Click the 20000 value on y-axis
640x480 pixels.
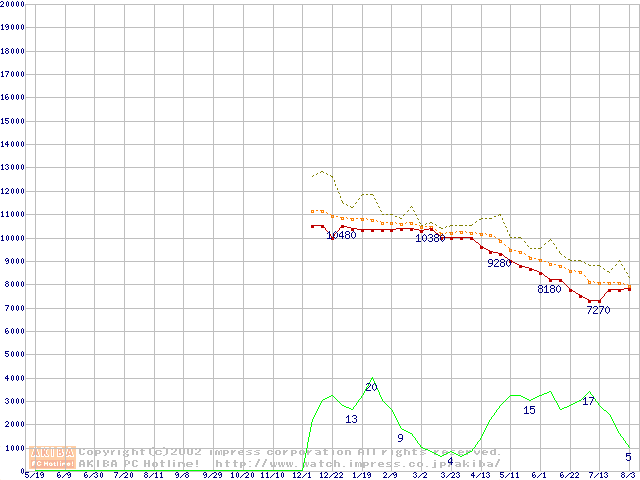12,4
